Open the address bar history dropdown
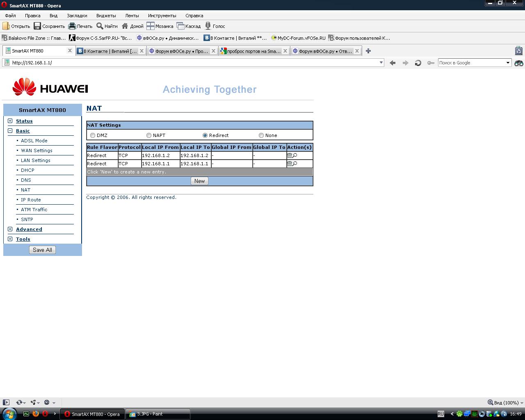Screen dimensions: 525x420 point(381,63)
